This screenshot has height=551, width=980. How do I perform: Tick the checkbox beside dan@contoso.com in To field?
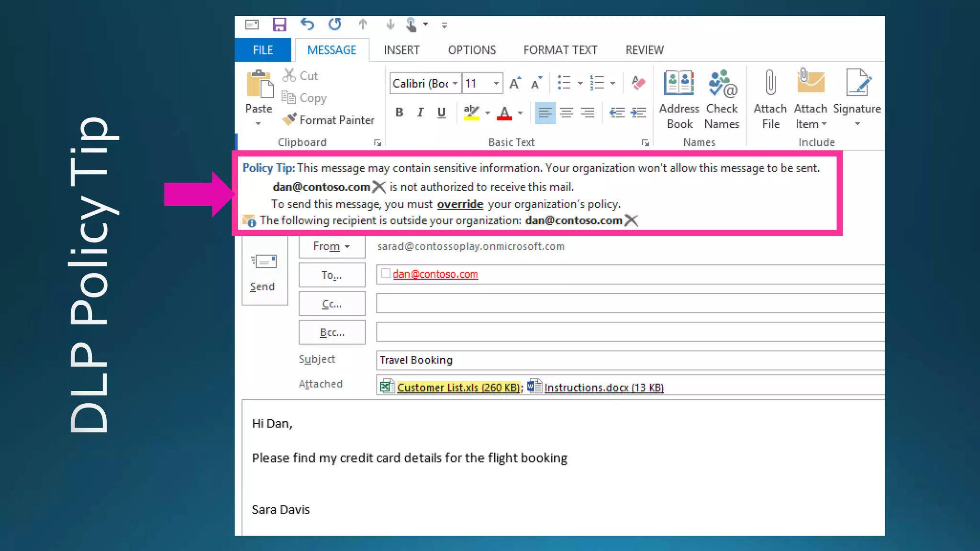click(x=386, y=273)
